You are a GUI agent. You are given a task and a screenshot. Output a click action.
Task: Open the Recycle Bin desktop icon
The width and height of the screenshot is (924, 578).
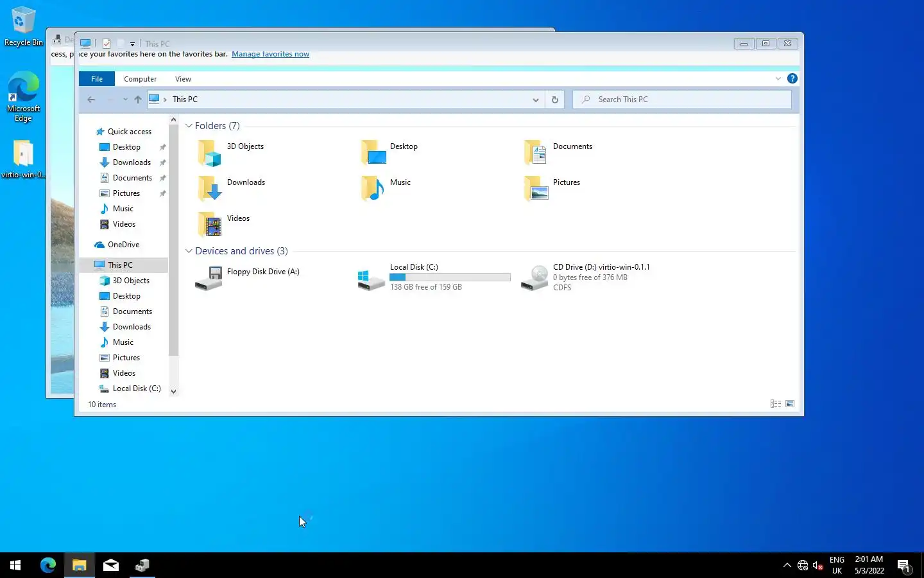(x=24, y=26)
